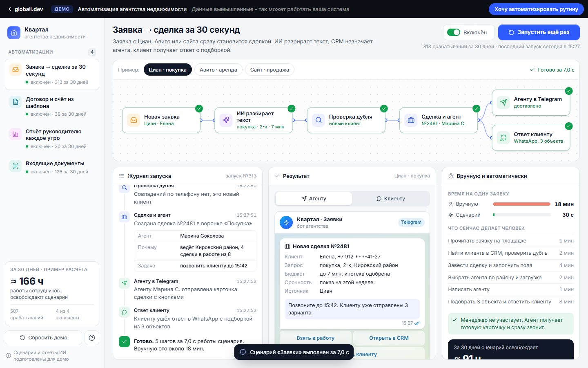Click the Квартал · Заявки bot avatar
Viewport: 588px width, 368px height.
[286, 222]
